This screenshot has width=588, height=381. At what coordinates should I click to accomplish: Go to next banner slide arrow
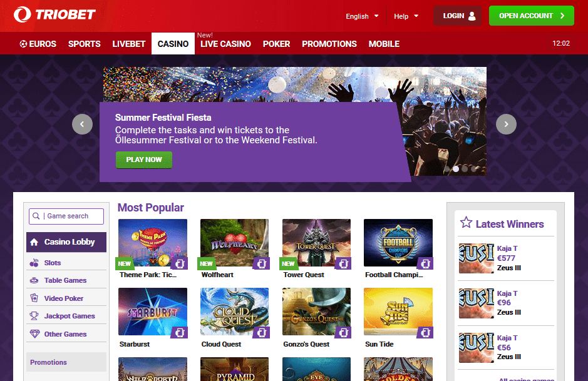pyautogui.click(x=506, y=124)
